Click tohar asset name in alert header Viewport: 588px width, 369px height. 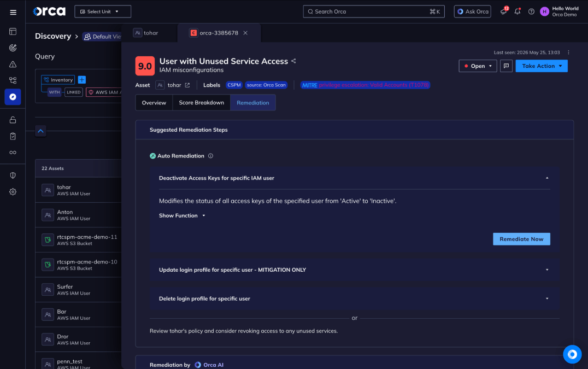(174, 85)
